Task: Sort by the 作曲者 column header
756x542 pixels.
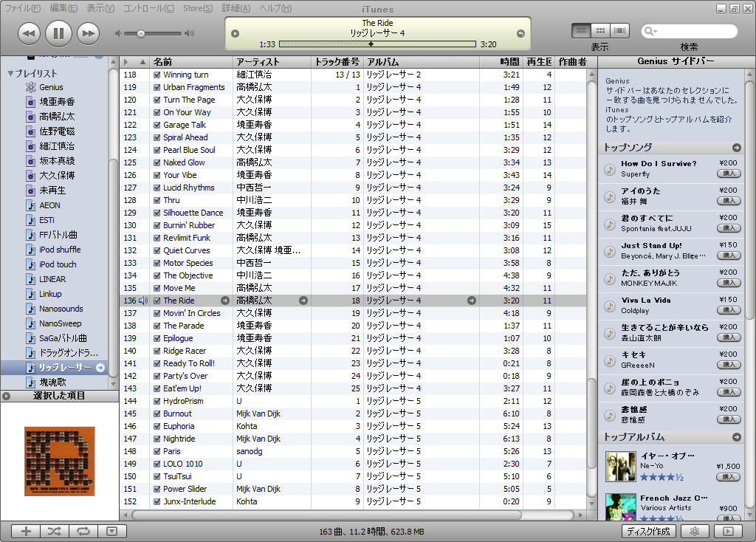Action: point(575,62)
